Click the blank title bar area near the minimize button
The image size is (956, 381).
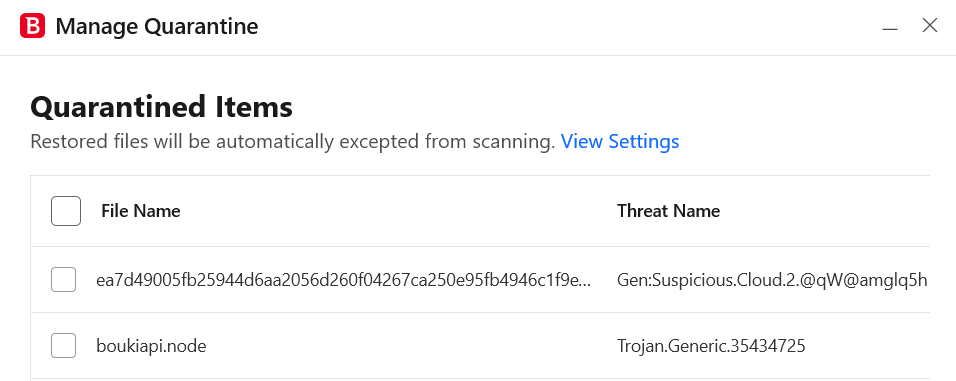click(567, 27)
